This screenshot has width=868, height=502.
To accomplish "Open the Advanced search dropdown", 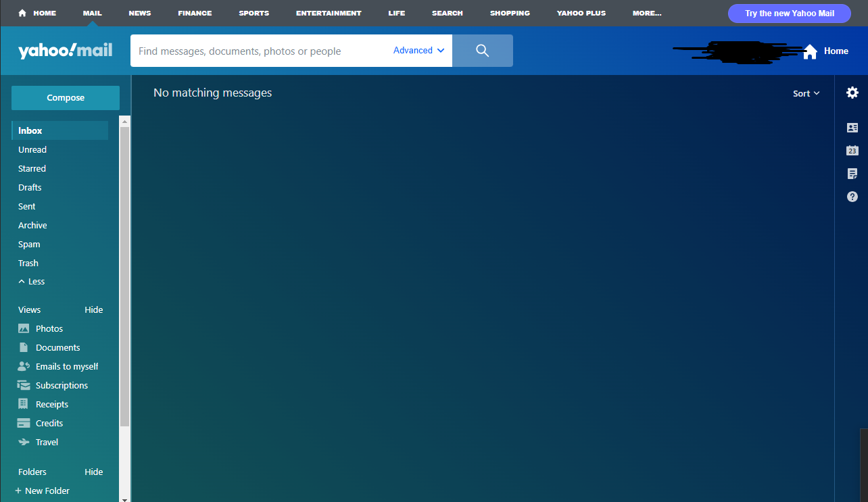I will pyautogui.click(x=419, y=50).
